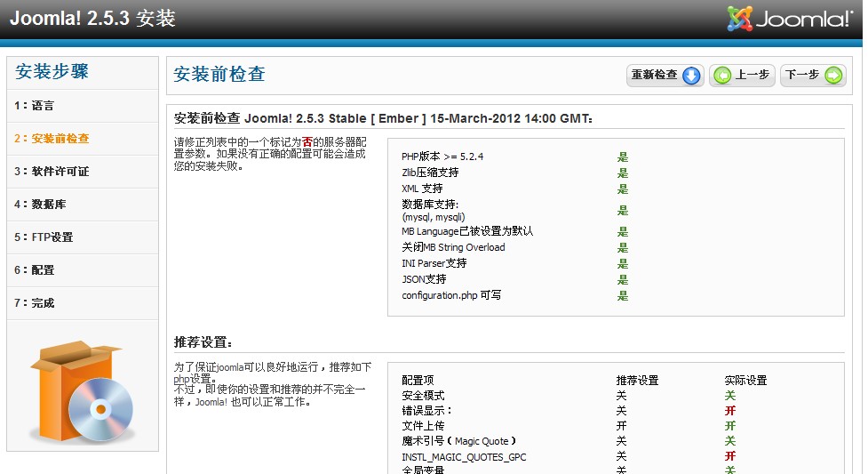
Task: Click the 是 value beside PHP版本
Action: (x=623, y=157)
